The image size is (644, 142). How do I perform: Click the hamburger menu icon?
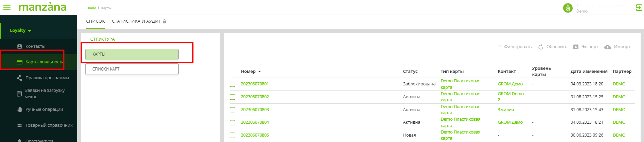pos(7,7)
